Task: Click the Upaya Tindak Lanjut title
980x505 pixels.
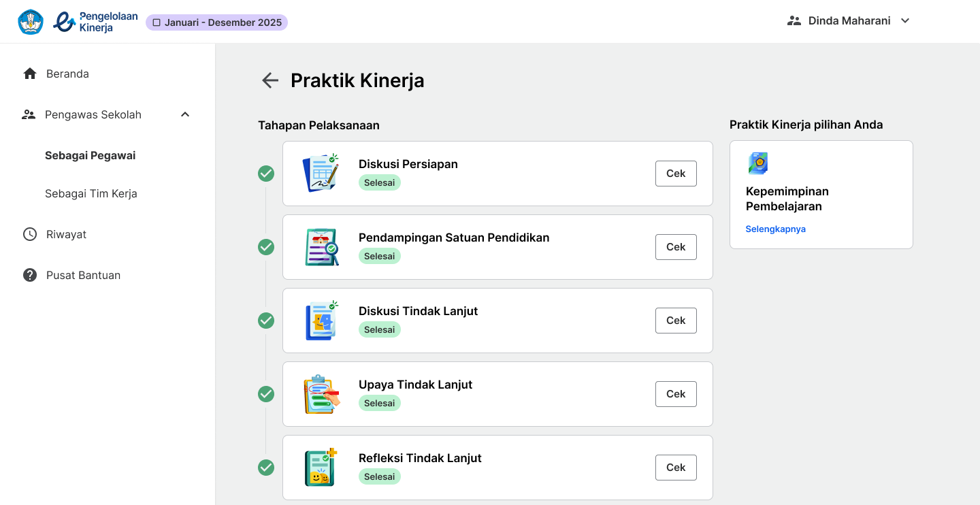Action: [416, 385]
